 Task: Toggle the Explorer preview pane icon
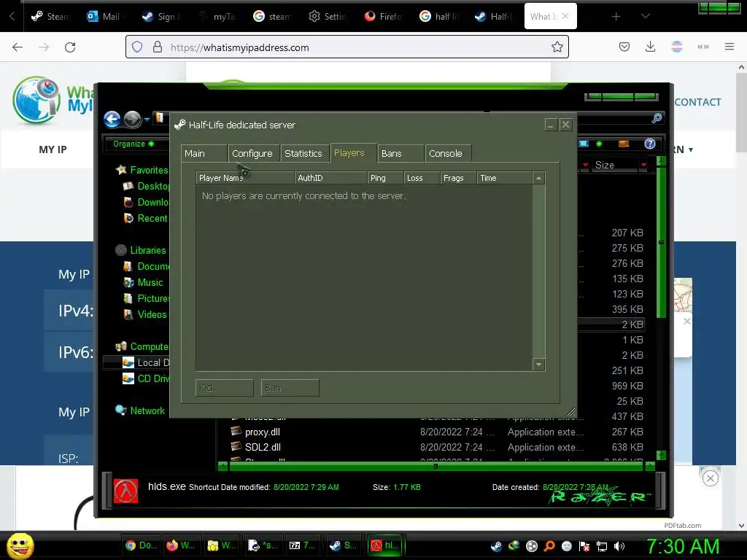coord(623,144)
